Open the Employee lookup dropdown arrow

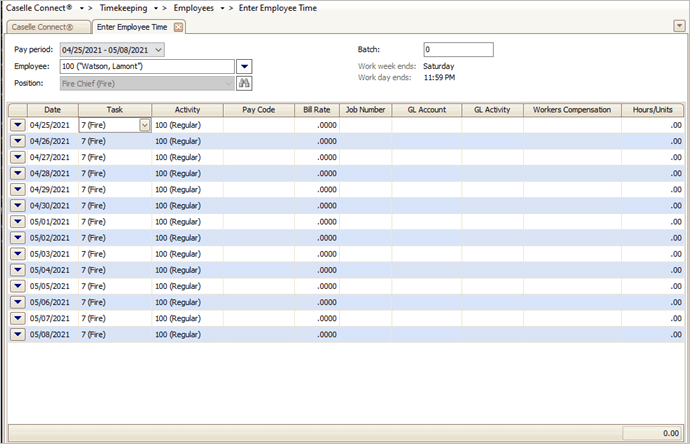pyautogui.click(x=244, y=66)
